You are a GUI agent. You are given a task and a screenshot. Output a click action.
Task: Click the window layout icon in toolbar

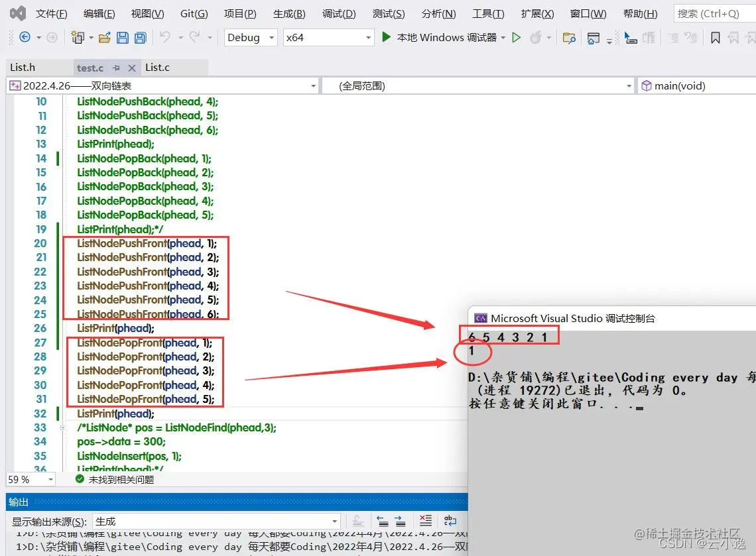coord(593,38)
